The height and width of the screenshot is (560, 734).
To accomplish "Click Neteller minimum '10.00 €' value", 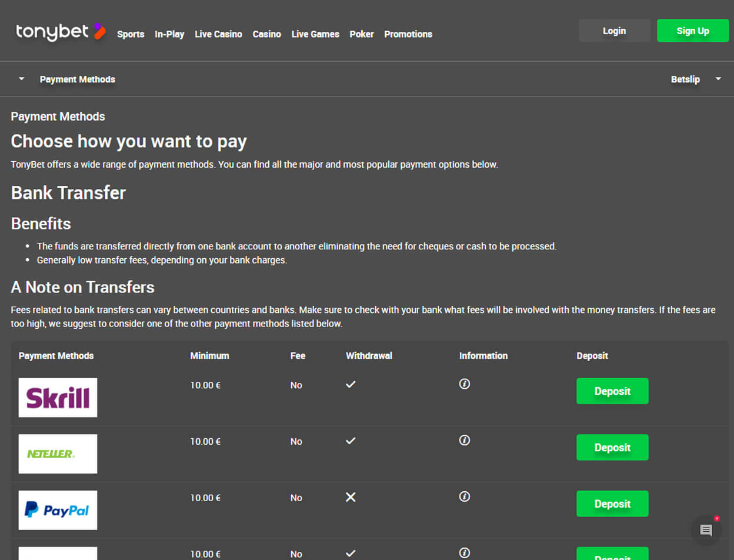I will pyautogui.click(x=205, y=442).
